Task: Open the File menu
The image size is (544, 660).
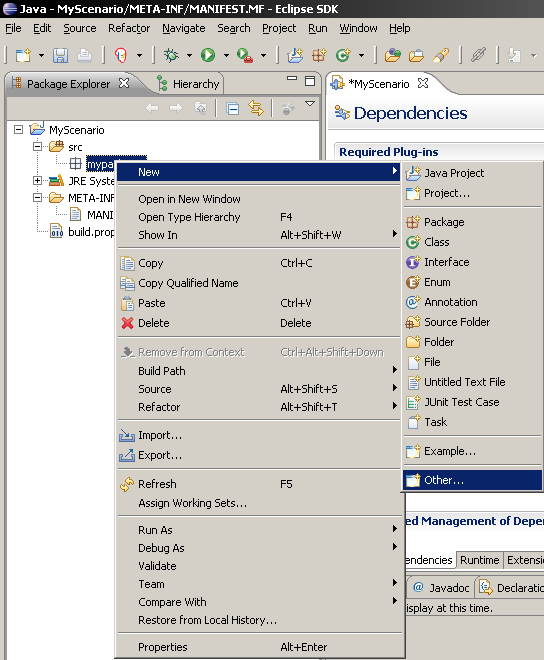Action: [x=13, y=28]
